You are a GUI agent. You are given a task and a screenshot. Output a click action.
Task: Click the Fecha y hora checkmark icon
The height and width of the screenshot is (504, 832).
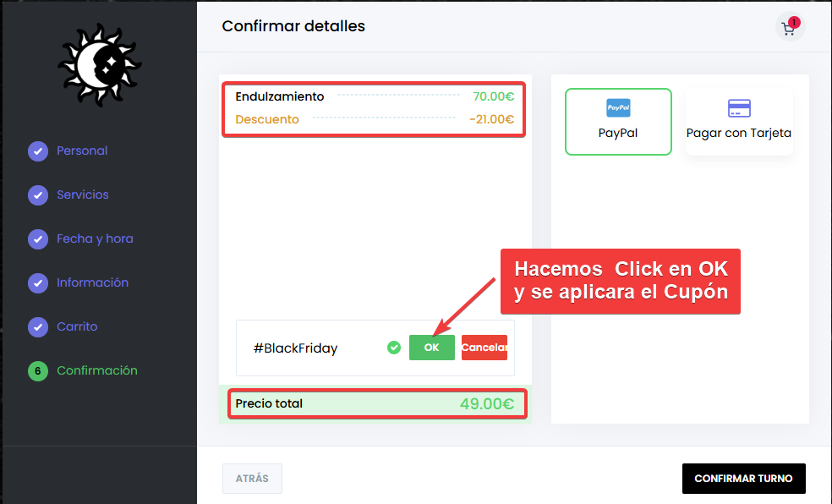click(x=38, y=239)
